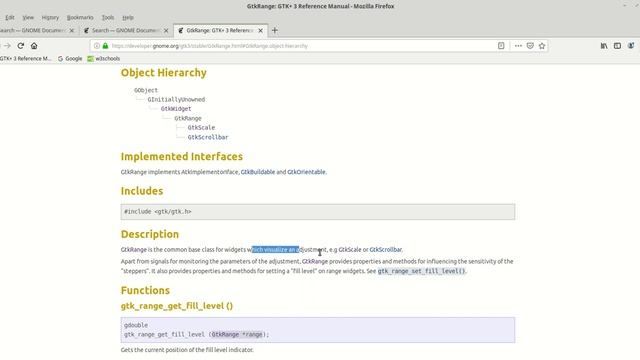Click the gdouble return type
The height and width of the screenshot is (360, 640).
pyautogui.click(x=136, y=325)
